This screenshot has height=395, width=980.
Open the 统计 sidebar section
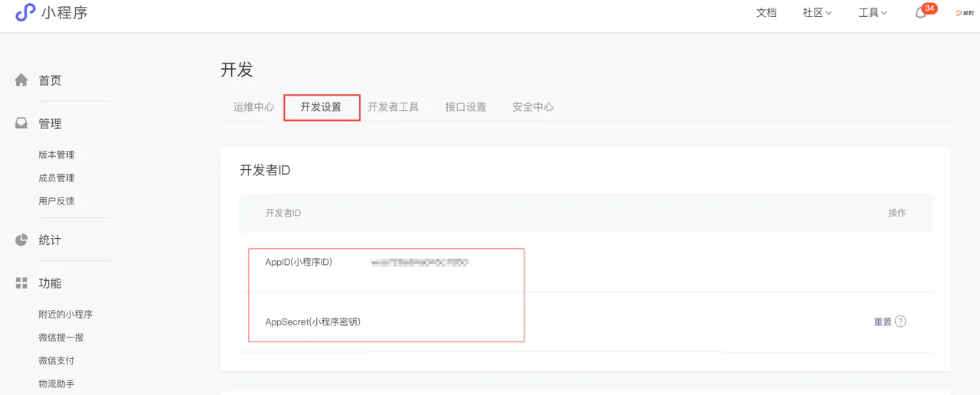(x=50, y=240)
